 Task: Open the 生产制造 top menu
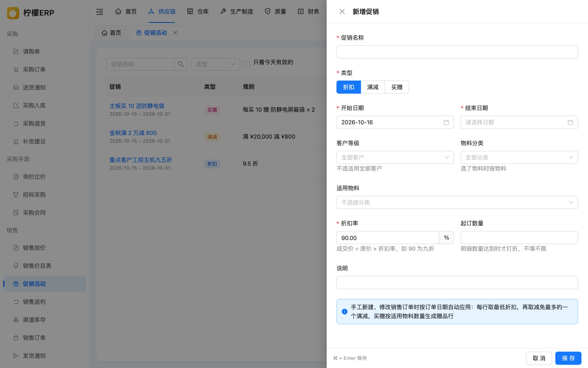[x=237, y=11]
